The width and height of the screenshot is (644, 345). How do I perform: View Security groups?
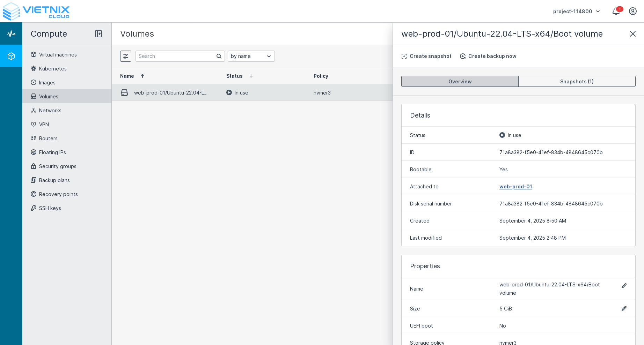click(57, 166)
